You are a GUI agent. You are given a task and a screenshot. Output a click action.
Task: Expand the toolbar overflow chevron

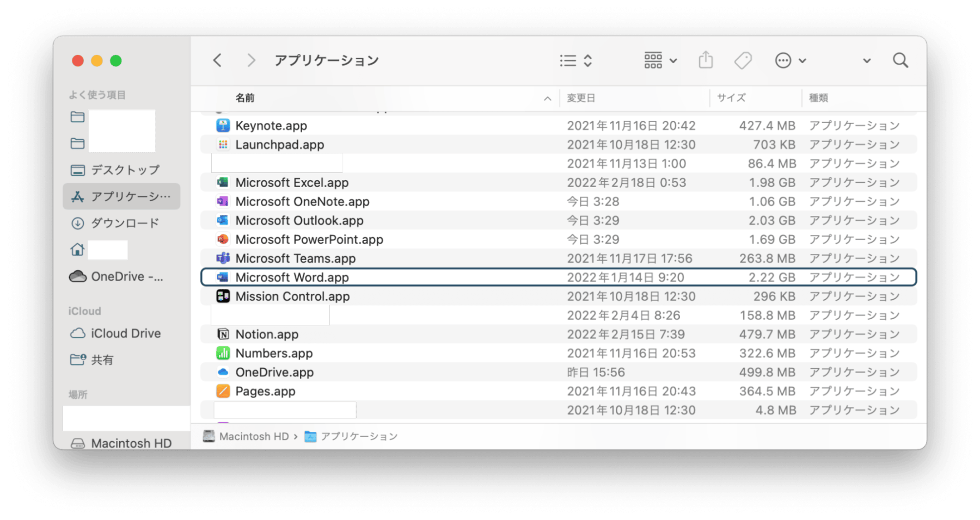click(x=867, y=61)
